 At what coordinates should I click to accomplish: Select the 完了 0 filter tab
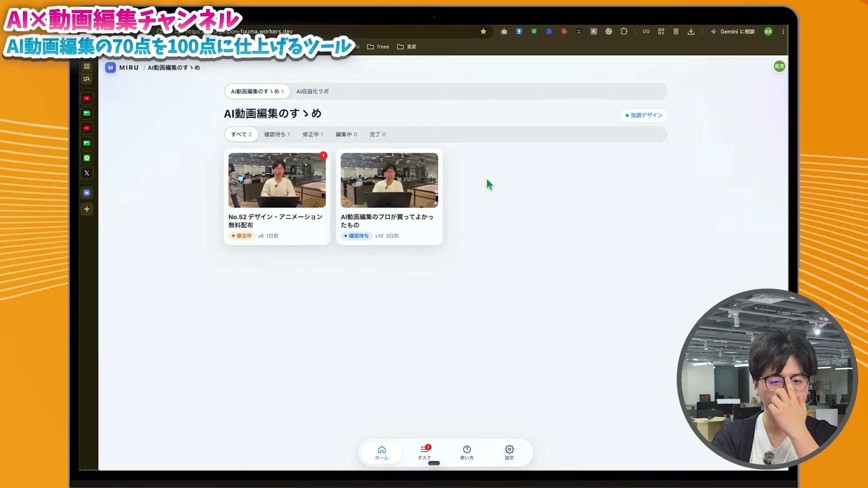pyautogui.click(x=377, y=134)
